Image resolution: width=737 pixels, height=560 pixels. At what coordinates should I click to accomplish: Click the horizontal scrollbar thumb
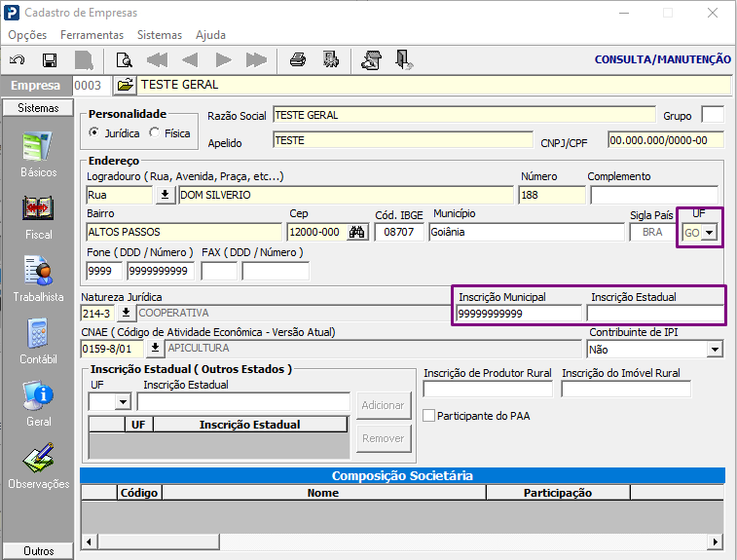tap(159, 541)
